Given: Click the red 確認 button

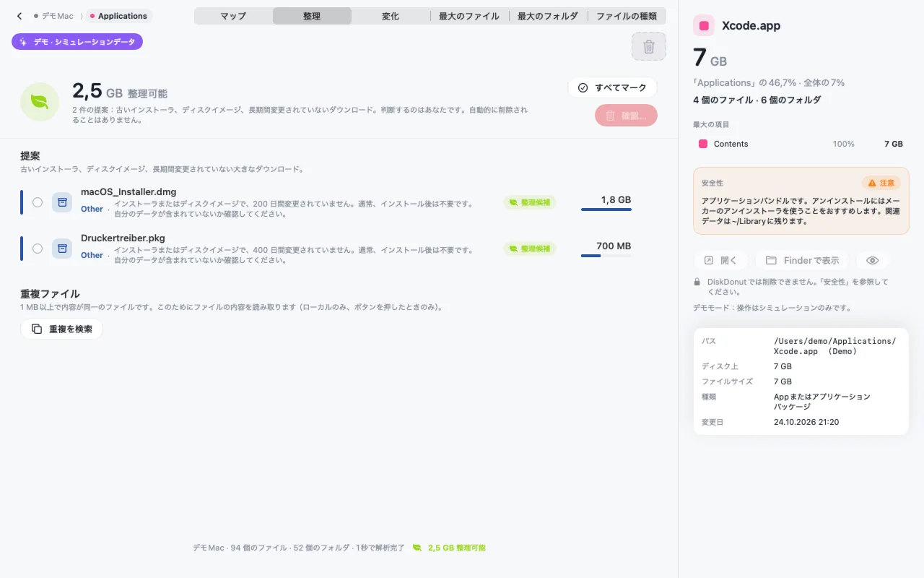Looking at the screenshot, I should coord(626,116).
